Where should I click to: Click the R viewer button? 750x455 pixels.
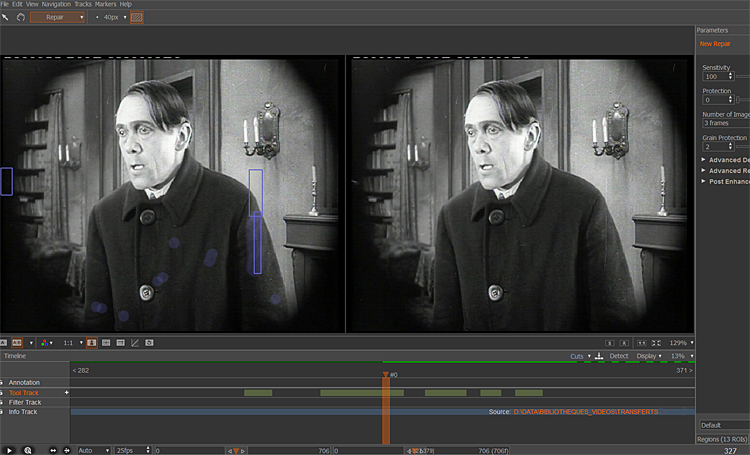tap(624, 343)
